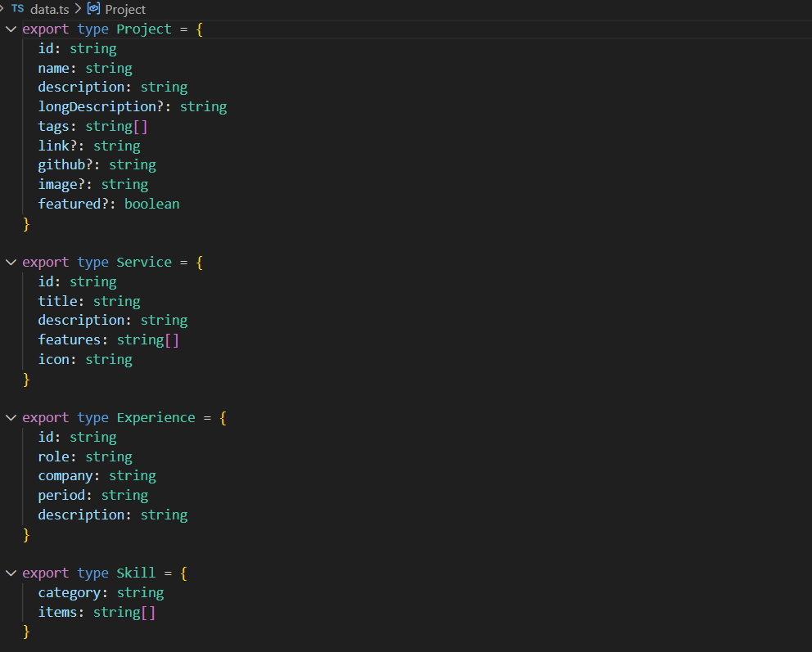Open the Project symbol breadcrumb

[124, 9]
